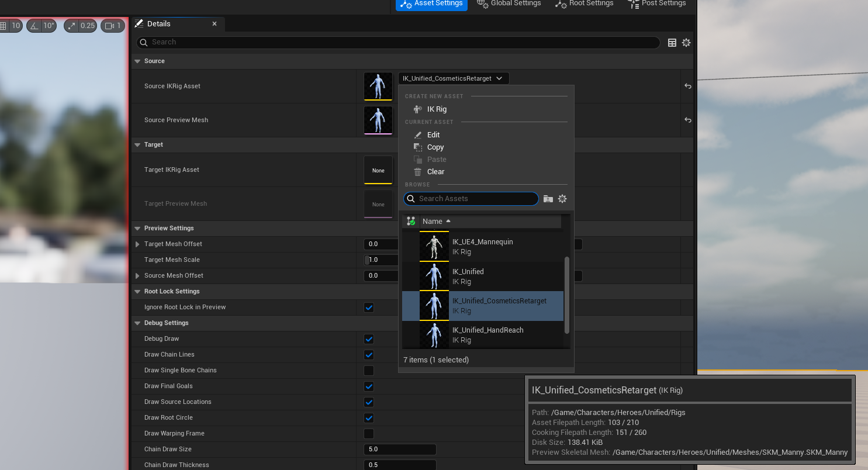Reset Source Preview Mesh to default arrow
Image resolution: width=868 pixels, height=470 pixels.
coord(688,120)
